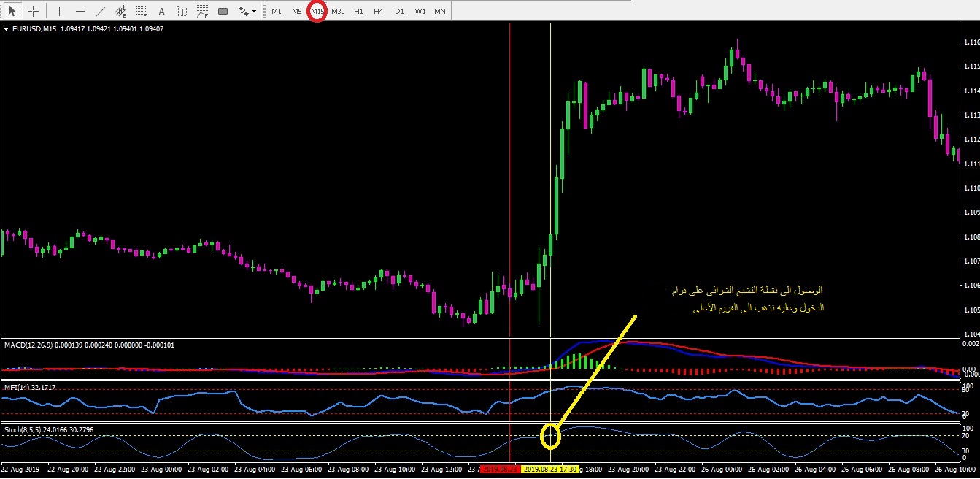980x479 pixels.
Task: Enable the M30 timeframe
Action: tap(338, 11)
